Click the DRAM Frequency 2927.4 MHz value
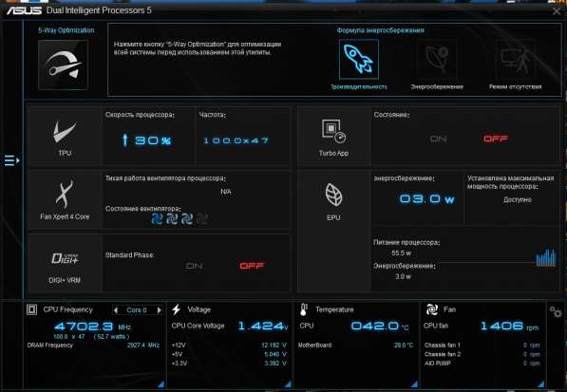567x392 pixels. coord(143,345)
